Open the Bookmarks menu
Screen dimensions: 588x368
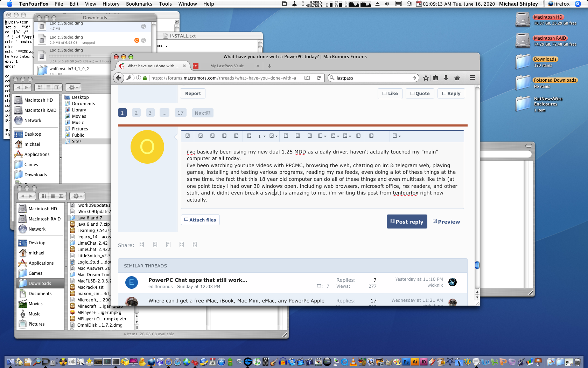139,4
